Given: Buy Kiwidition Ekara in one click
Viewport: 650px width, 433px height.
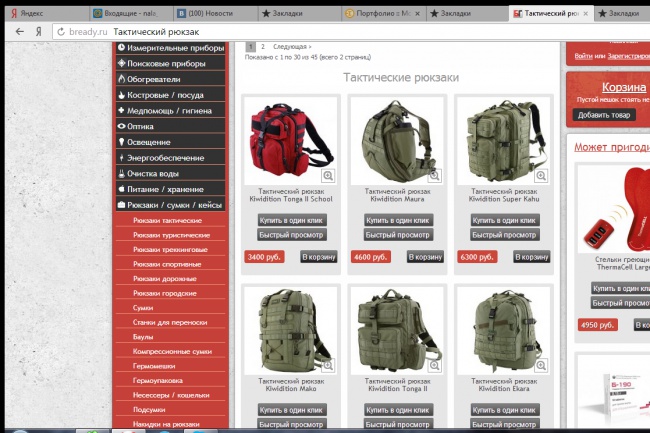Looking at the screenshot, I should (504, 410).
